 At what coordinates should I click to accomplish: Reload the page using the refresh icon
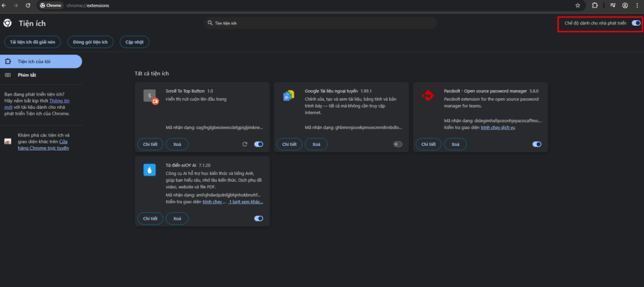click(28, 5)
